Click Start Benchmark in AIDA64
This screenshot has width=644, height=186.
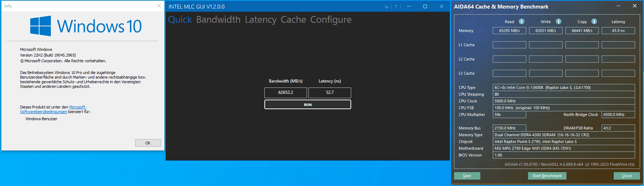(547, 176)
